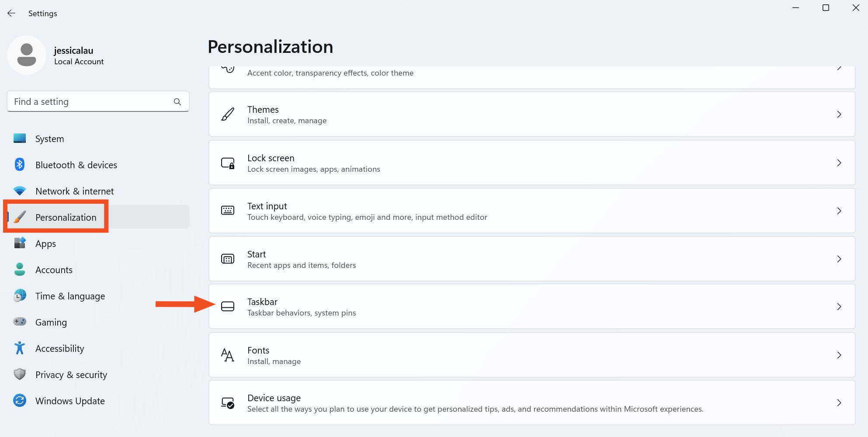
Task: Click the Start menu icon
Action: (x=228, y=259)
